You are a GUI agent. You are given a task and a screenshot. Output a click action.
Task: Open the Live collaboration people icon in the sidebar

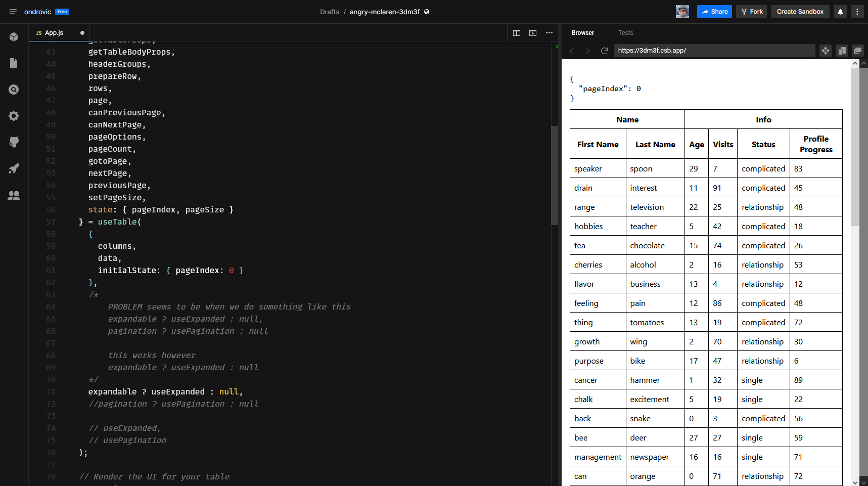click(x=14, y=195)
